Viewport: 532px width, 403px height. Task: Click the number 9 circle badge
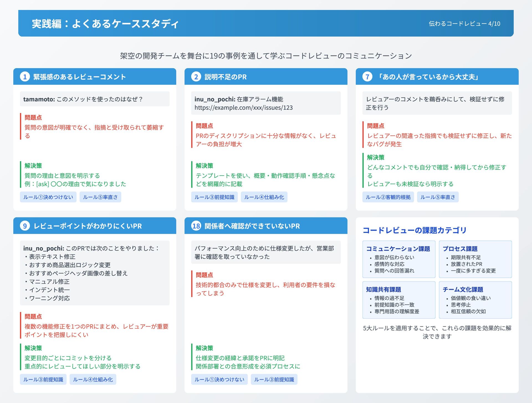25,226
